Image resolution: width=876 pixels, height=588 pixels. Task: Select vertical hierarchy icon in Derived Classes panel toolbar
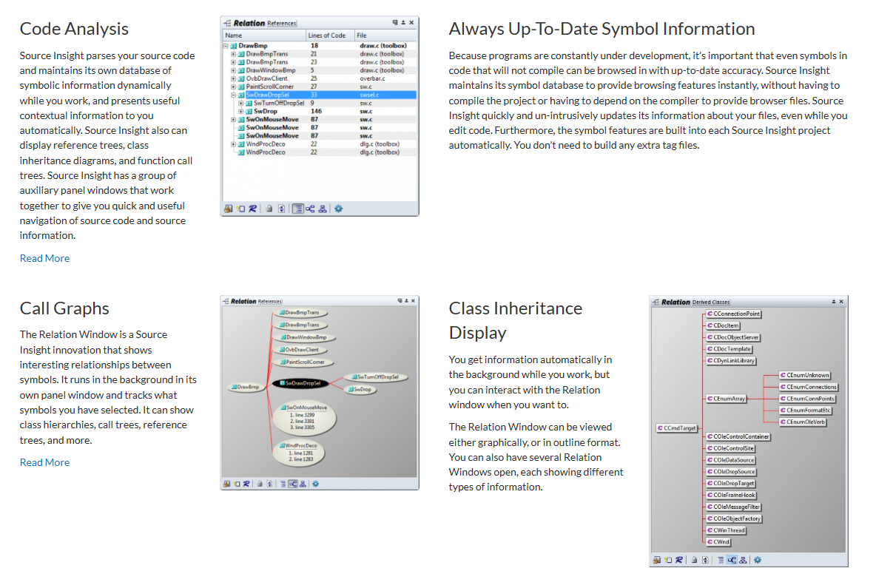tap(743, 560)
